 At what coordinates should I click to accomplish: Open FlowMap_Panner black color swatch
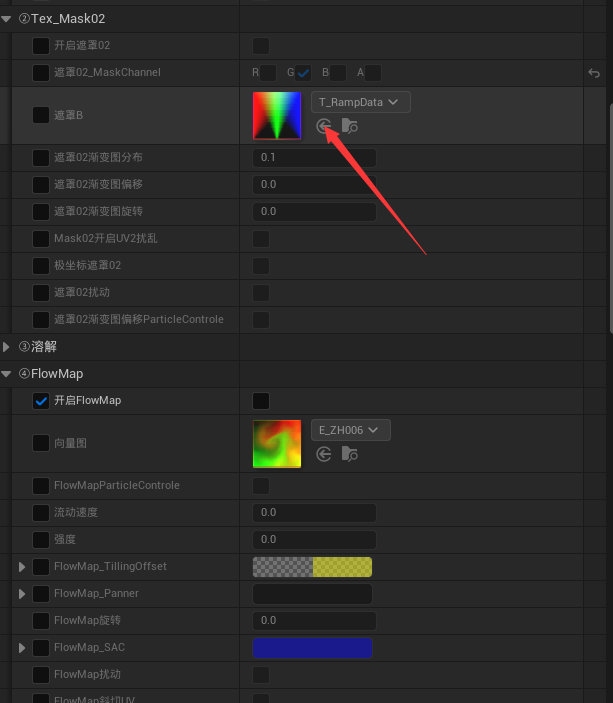pos(313,594)
